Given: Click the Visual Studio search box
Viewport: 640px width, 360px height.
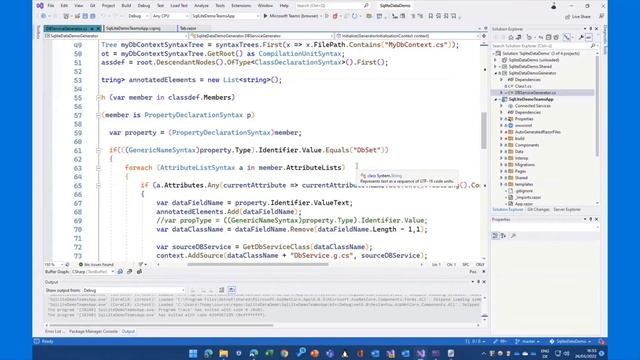Looking at the screenshot, I should (x=332, y=6).
